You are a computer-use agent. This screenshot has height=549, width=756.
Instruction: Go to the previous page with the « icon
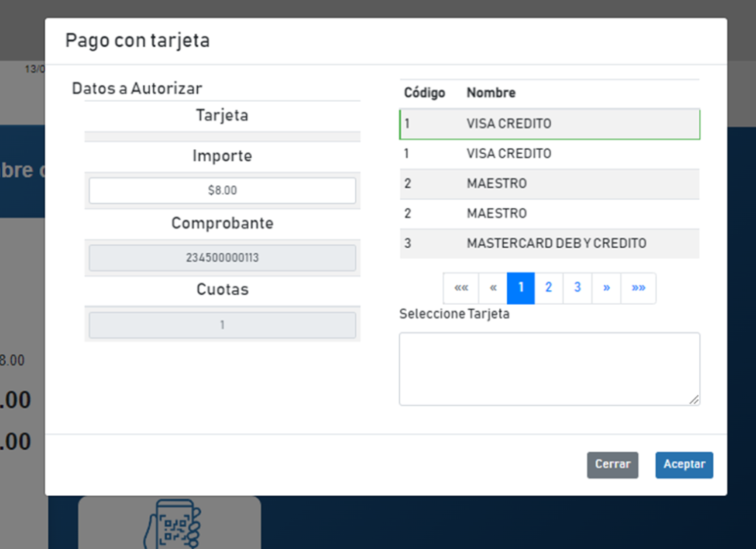coord(492,288)
